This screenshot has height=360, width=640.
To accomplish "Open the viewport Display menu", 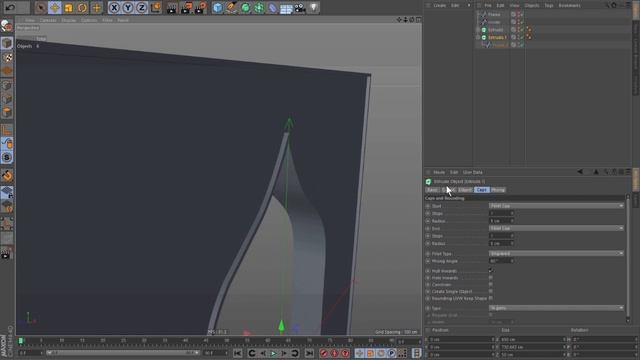I will point(69,20).
